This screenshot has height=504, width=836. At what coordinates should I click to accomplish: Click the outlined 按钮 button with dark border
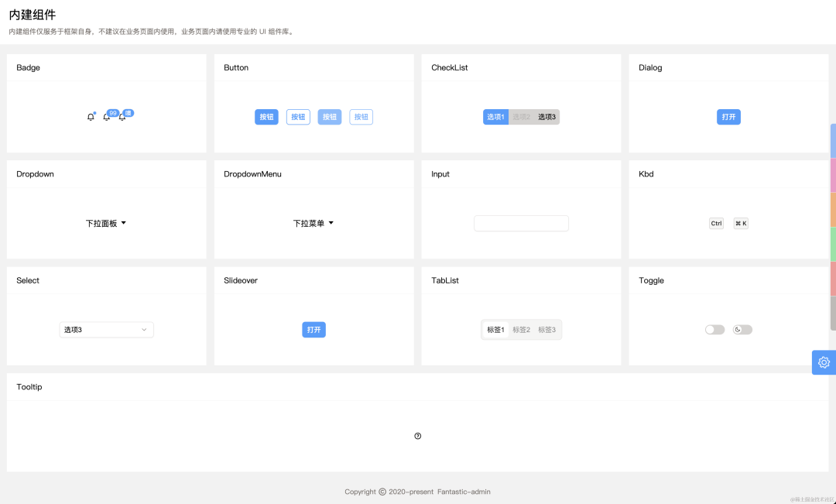pos(298,117)
